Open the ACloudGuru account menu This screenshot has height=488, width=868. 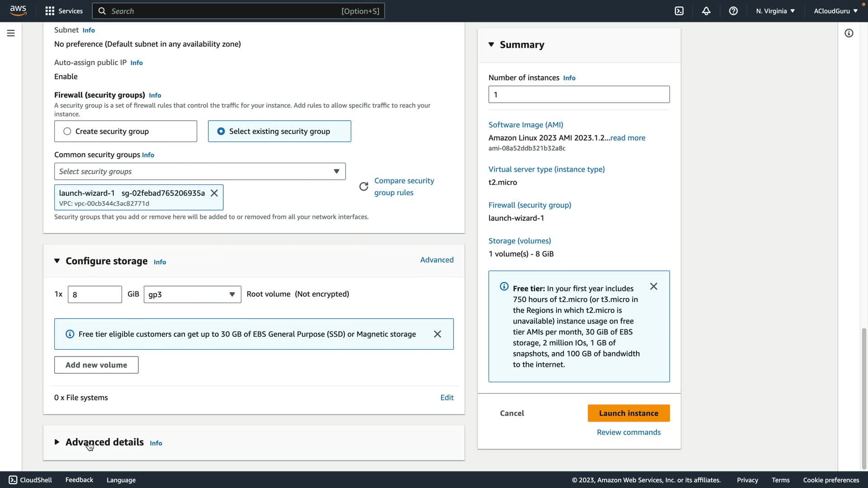[x=835, y=11]
